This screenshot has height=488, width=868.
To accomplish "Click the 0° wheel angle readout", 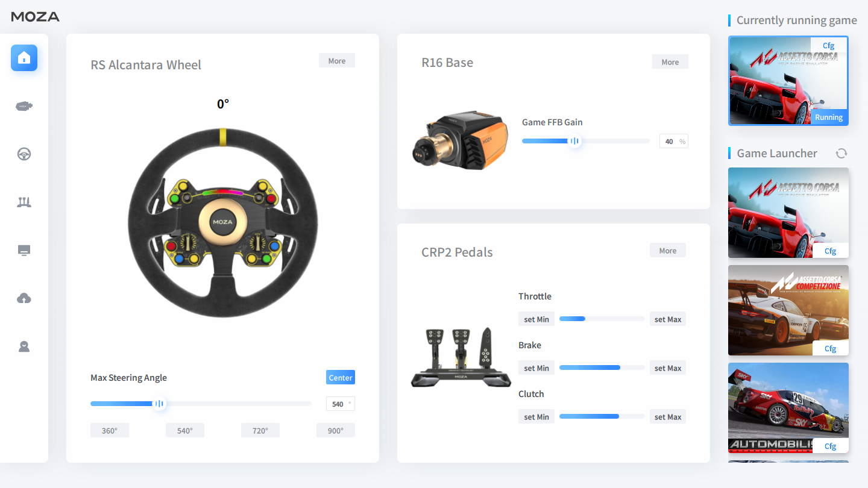I will pyautogui.click(x=223, y=104).
